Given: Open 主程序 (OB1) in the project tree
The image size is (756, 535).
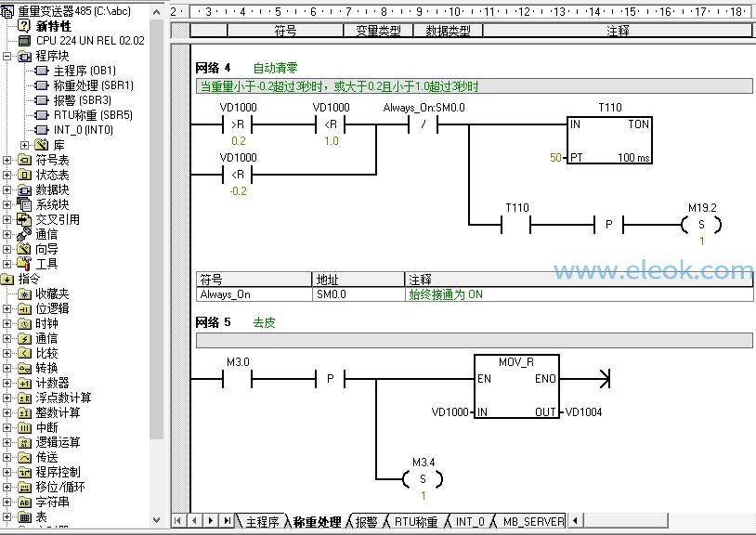Looking at the screenshot, I should pos(85,71).
